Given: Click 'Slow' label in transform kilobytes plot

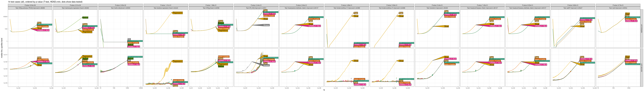Looking at the screenshot, I should [x=446, y=26].
